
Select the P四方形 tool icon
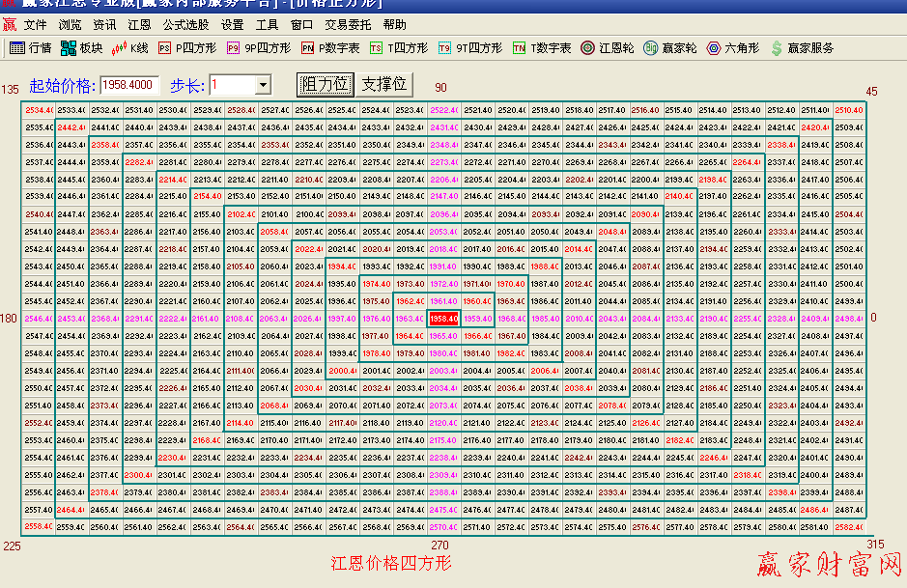point(164,47)
